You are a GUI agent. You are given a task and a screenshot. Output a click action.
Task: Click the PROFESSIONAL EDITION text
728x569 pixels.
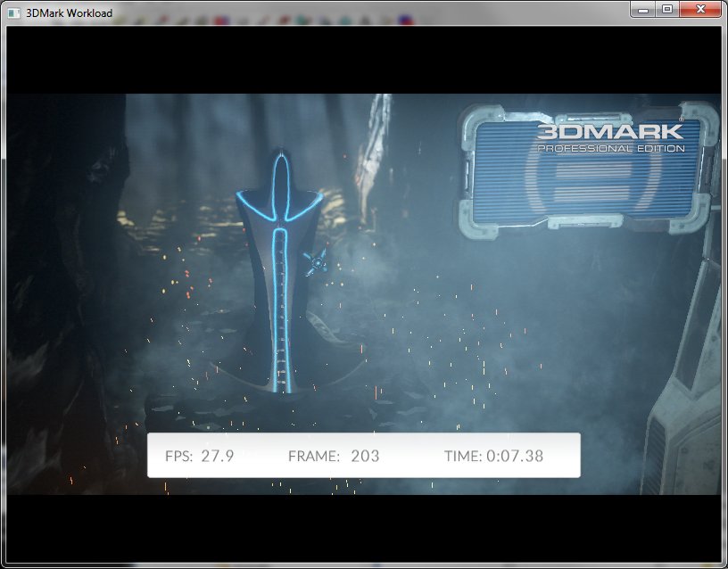tap(610, 148)
